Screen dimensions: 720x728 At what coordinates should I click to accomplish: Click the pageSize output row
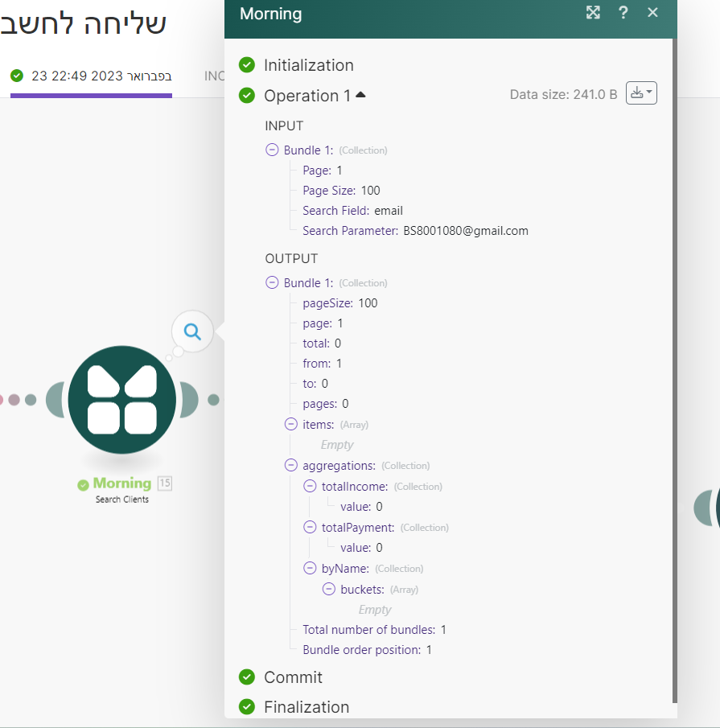[x=339, y=303]
